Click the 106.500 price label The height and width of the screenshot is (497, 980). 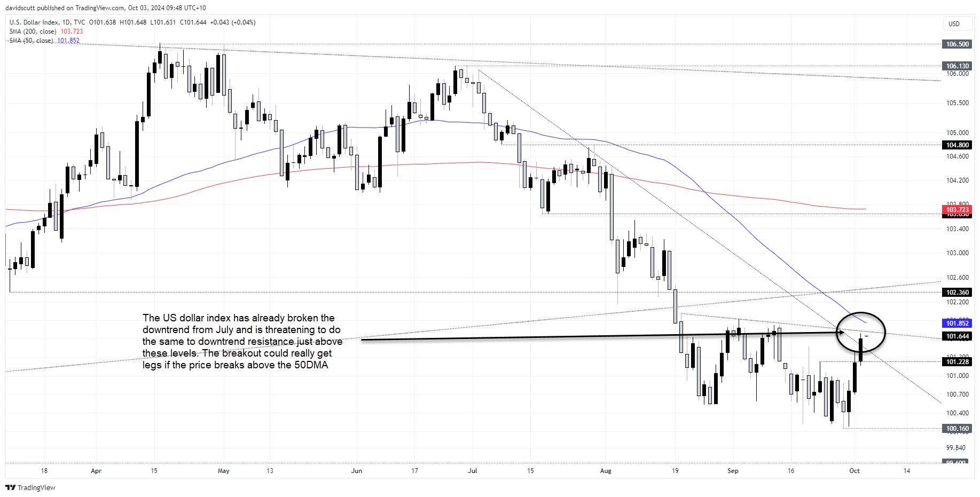(957, 44)
